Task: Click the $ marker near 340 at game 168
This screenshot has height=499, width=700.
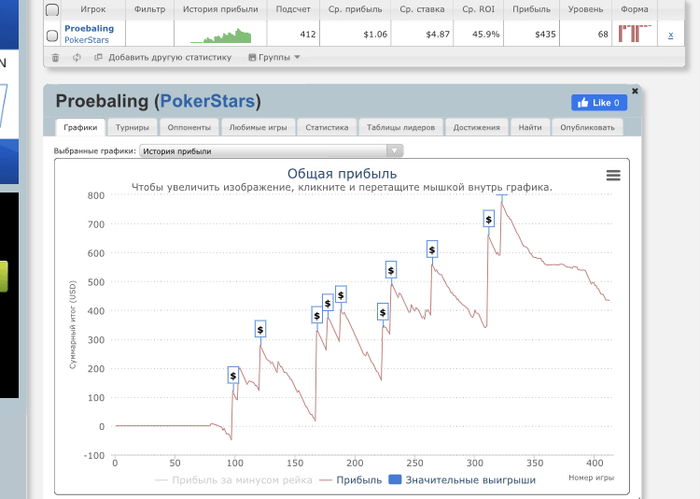Action: pyautogui.click(x=317, y=316)
